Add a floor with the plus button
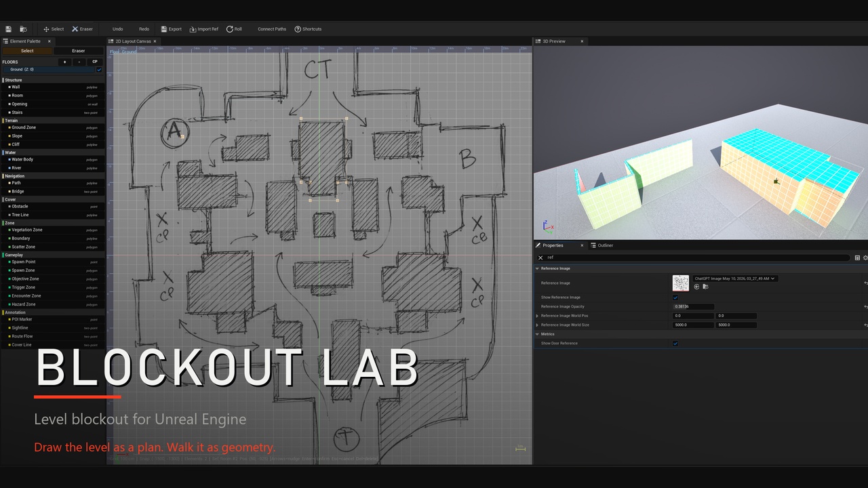868x488 pixels. tap(65, 62)
